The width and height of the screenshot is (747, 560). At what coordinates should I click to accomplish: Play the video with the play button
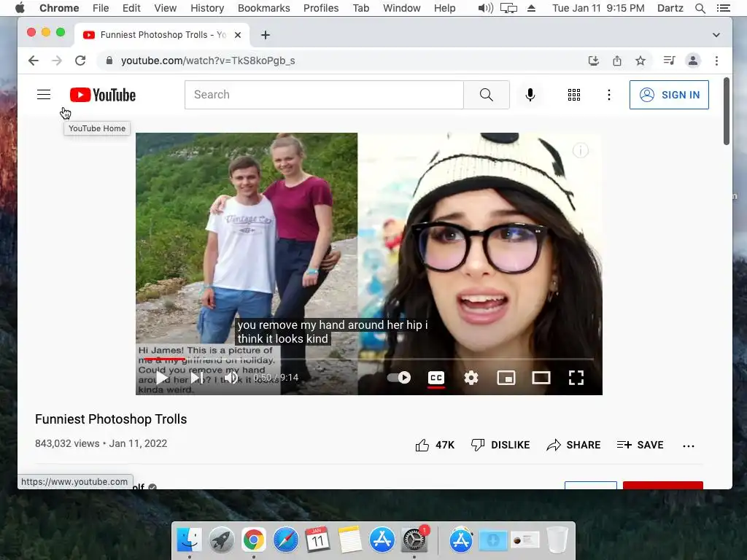coord(162,378)
